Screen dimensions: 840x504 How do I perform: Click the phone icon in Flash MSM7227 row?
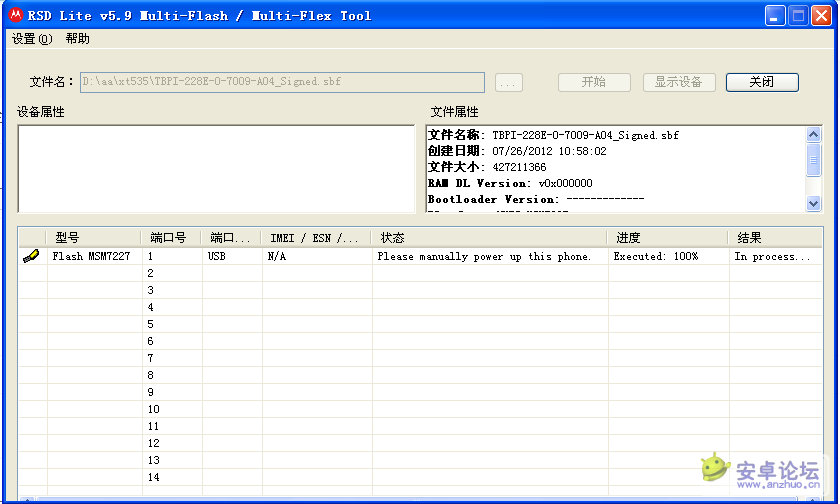pos(31,257)
